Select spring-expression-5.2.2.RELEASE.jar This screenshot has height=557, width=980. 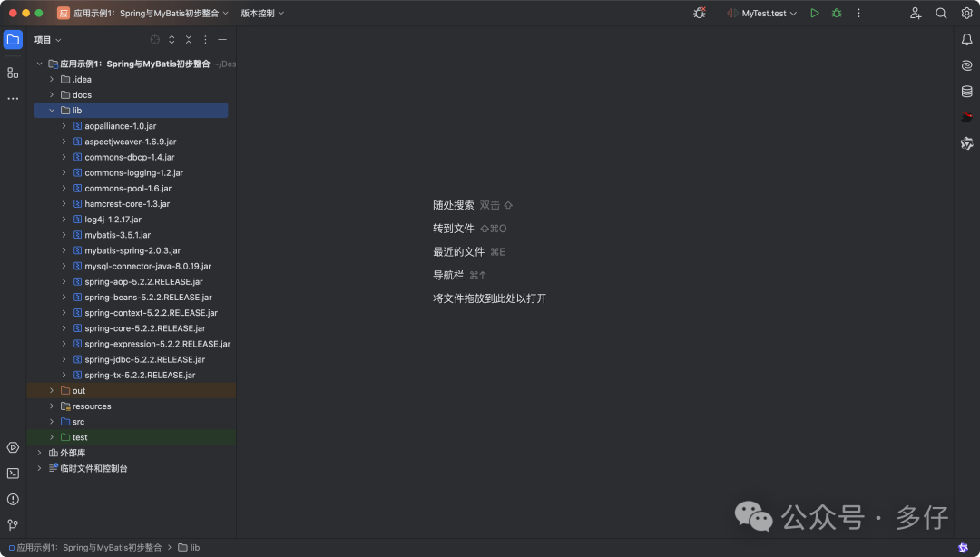pos(158,344)
